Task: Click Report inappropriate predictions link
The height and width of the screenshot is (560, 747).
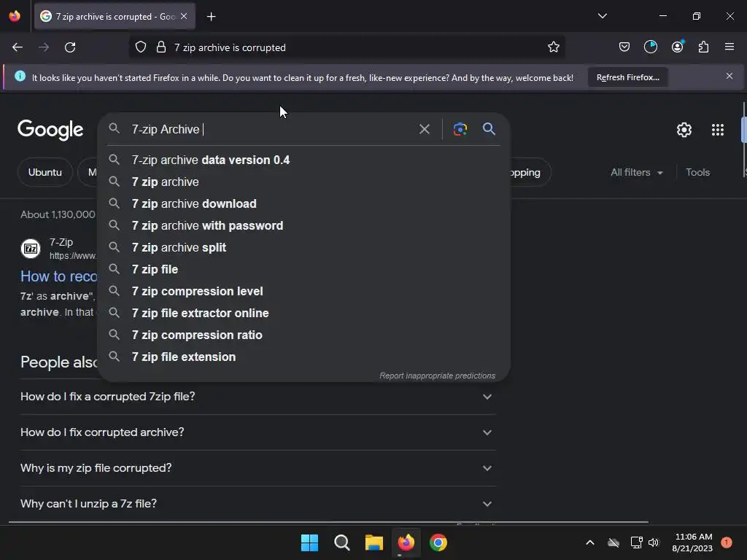Action: (x=437, y=376)
